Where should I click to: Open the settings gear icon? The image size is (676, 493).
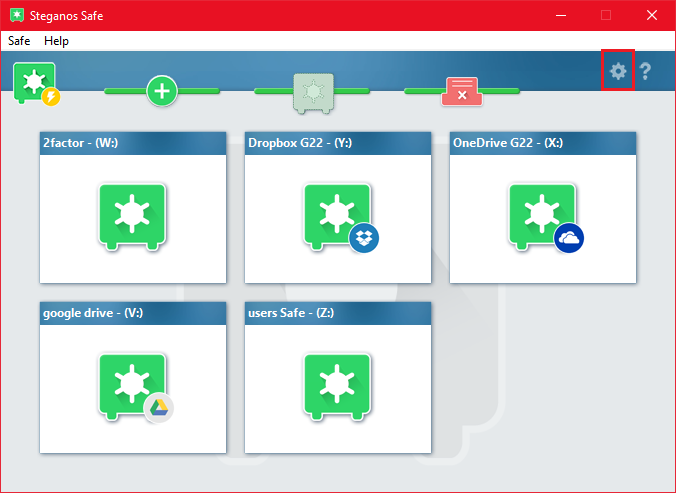click(618, 71)
